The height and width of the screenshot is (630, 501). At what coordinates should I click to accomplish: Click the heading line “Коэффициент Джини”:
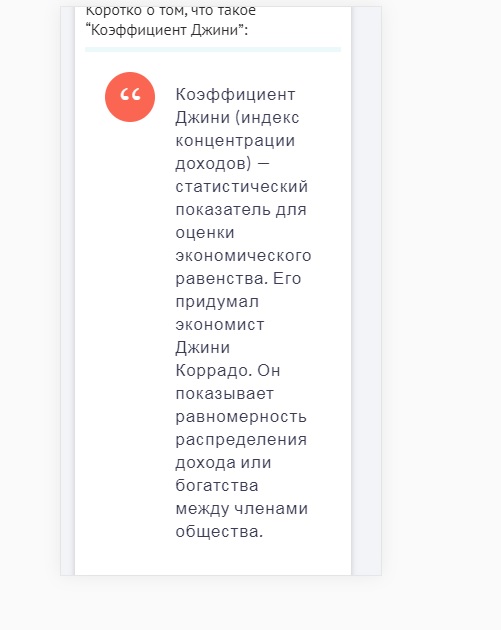[167, 30]
